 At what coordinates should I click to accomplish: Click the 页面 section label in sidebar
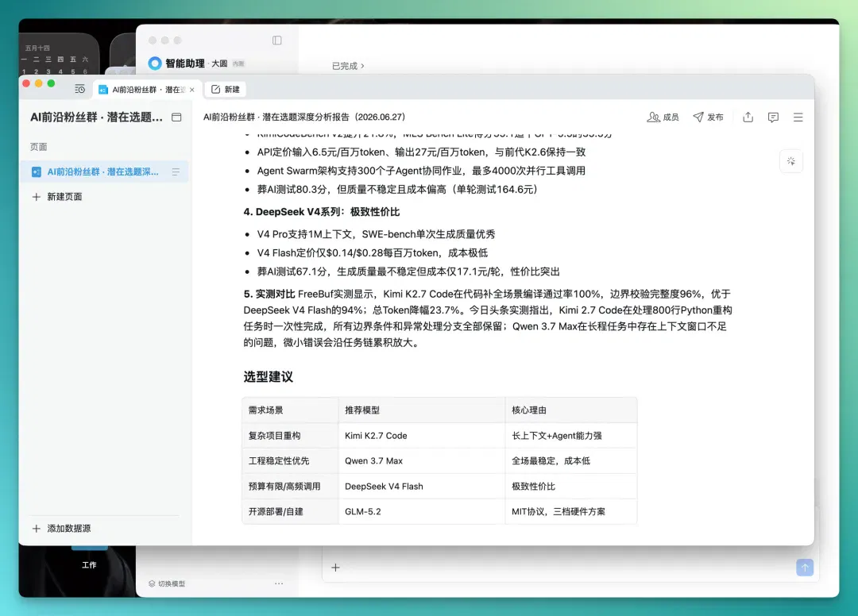[x=38, y=147]
